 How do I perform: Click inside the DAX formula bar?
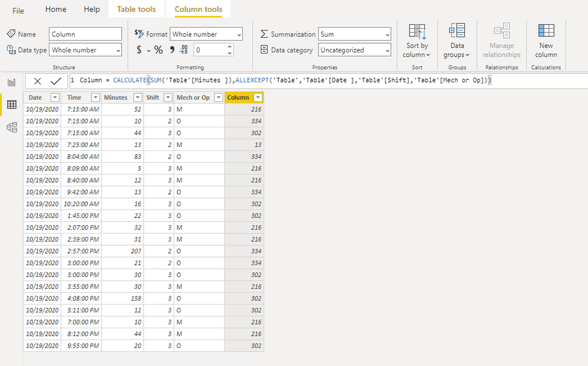(330, 80)
